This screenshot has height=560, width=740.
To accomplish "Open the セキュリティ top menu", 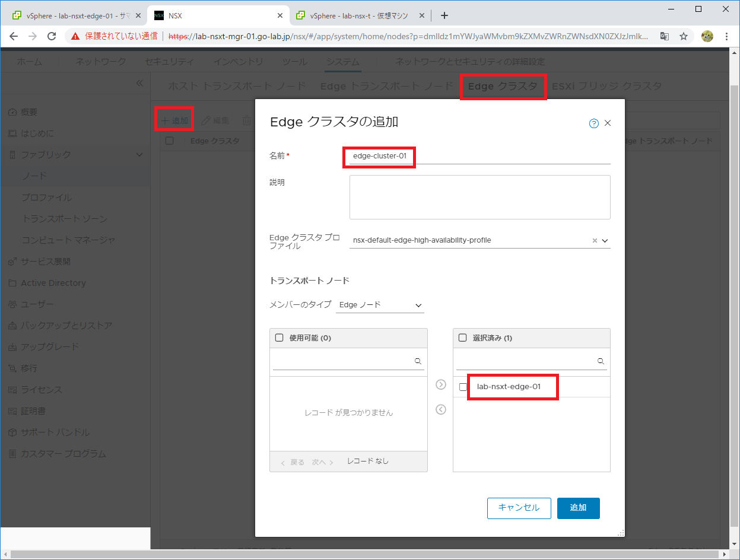I will [170, 62].
